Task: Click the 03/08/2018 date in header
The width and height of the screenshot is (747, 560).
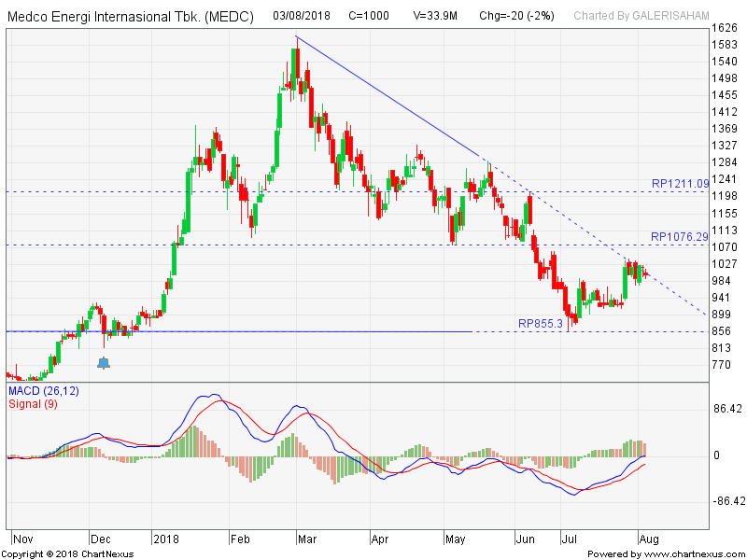Action: pos(303,16)
